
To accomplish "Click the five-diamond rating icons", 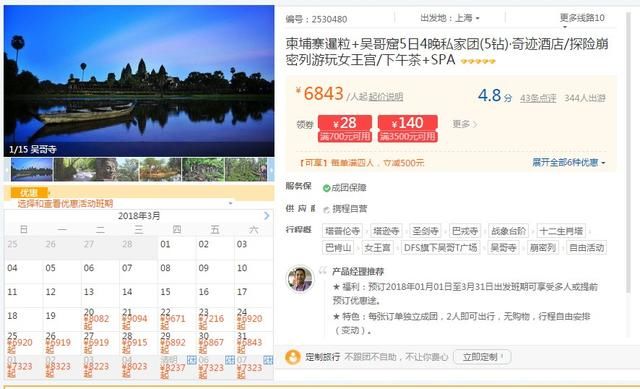I will pos(478,62).
